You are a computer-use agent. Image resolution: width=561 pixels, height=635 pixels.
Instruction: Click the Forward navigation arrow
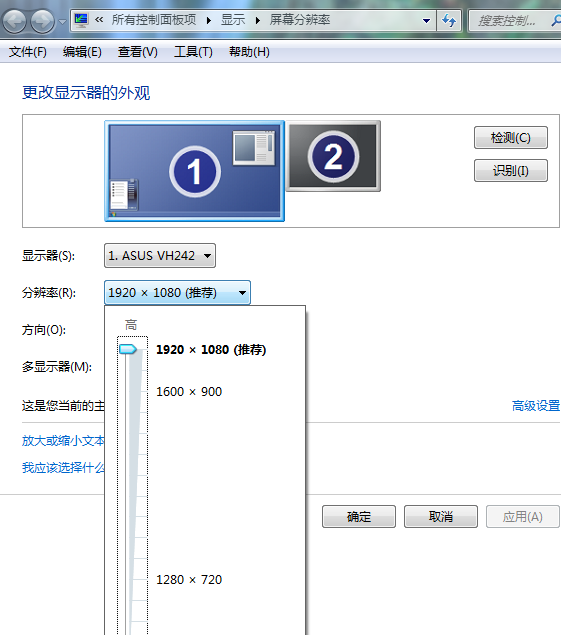tap(43, 21)
